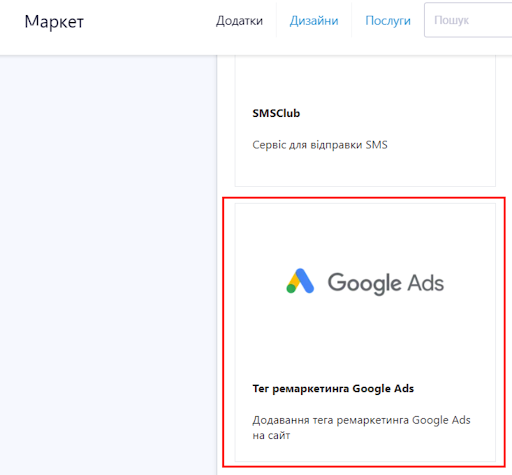The width and height of the screenshot is (512, 475).
Task: Switch to the Додатки tab
Action: click(x=239, y=21)
